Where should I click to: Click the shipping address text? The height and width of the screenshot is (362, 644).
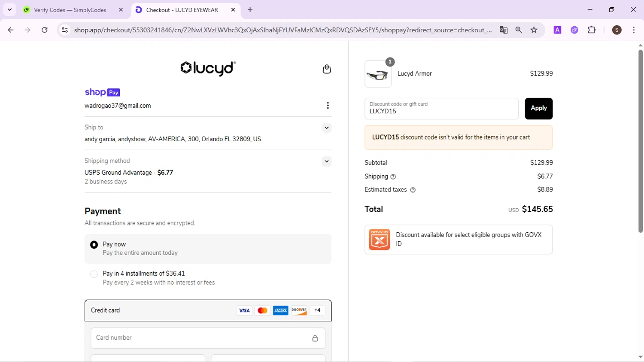pyautogui.click(x=173, y=139)
